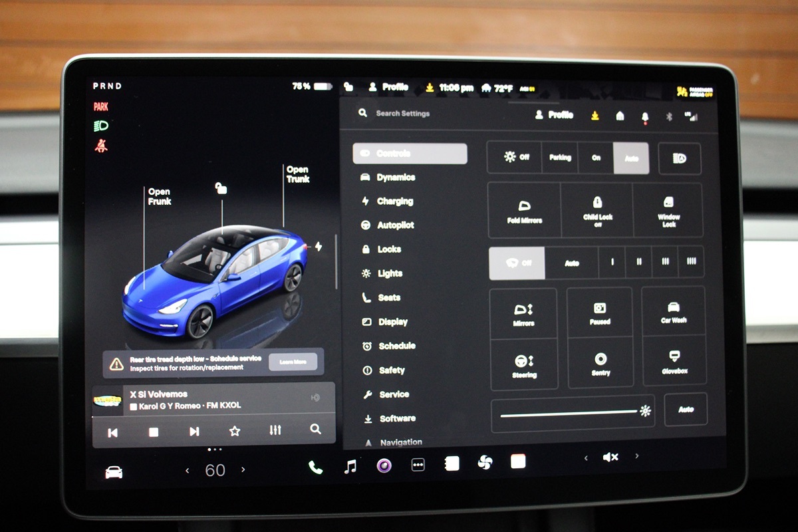Image resolution: width=798 pixels, height=532 pixels.
Task: Favorite the current radio station
Action: click(x=235, y=431)
